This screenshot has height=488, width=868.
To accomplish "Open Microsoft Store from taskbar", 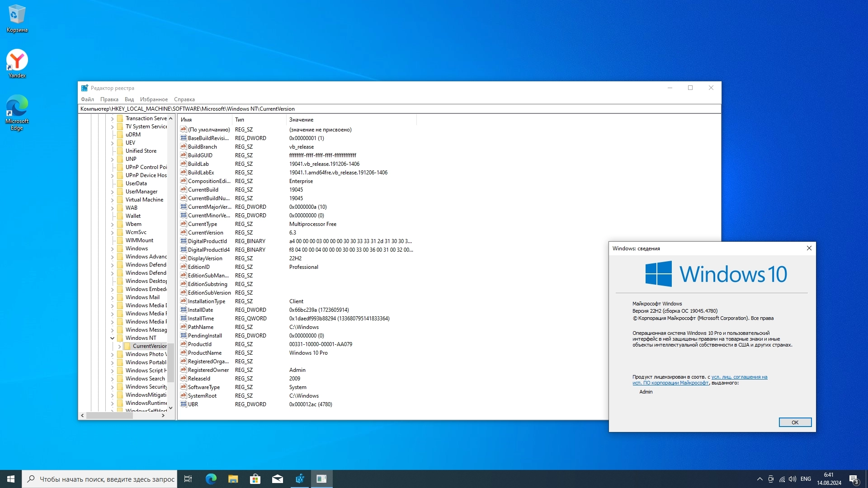I will pyautogui.click(x=255, y=479).
